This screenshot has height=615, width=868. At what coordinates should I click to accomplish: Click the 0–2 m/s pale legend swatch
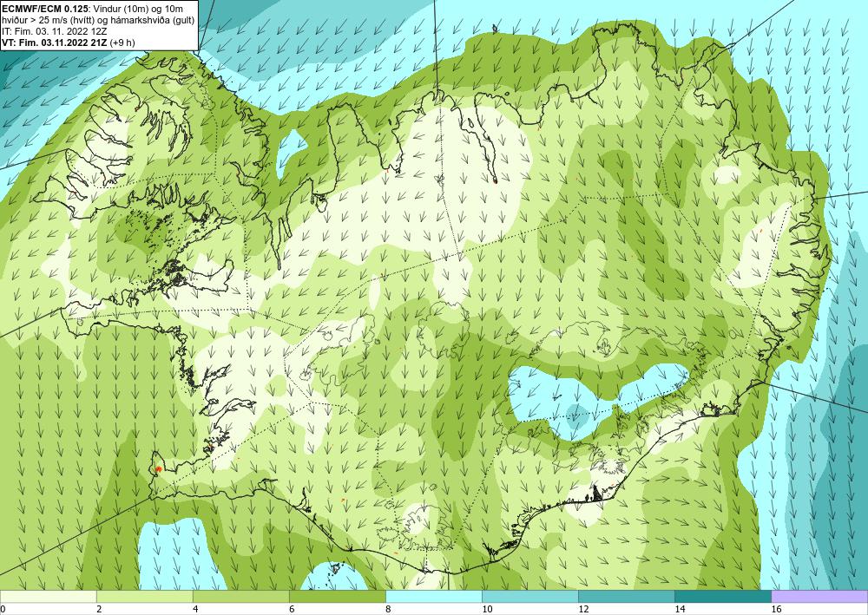click(x=48, y=597)
